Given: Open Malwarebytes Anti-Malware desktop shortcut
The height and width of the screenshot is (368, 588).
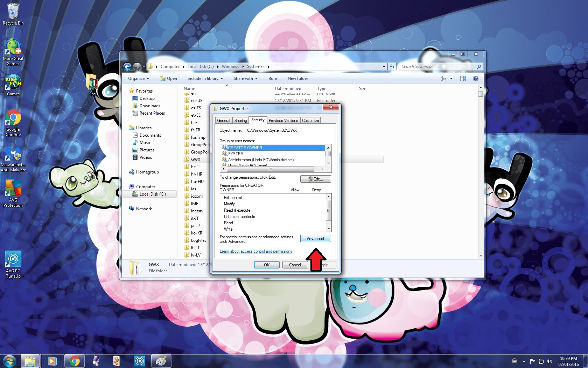Looking at the screenshot, I should 13,159.
